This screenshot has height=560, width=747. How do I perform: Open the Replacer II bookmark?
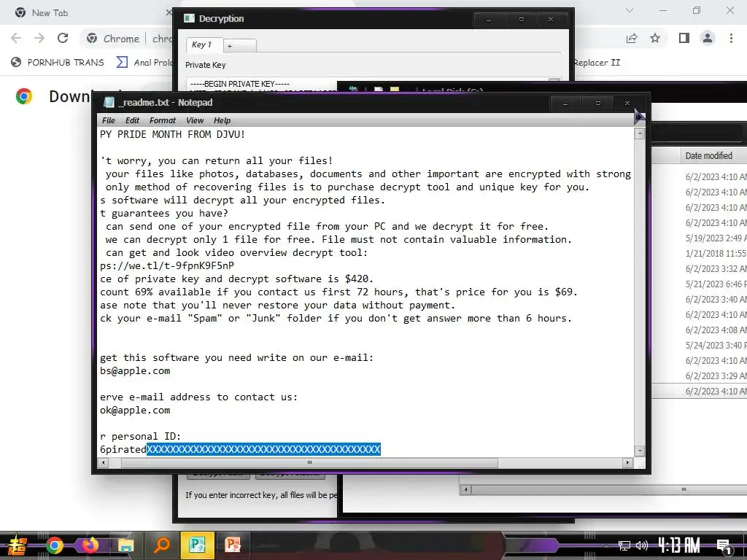(x=597, y=63)
